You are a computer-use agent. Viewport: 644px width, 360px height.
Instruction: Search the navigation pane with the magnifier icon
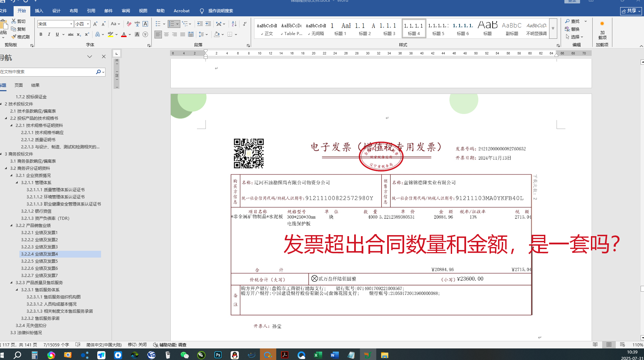(x=98, y=72)
